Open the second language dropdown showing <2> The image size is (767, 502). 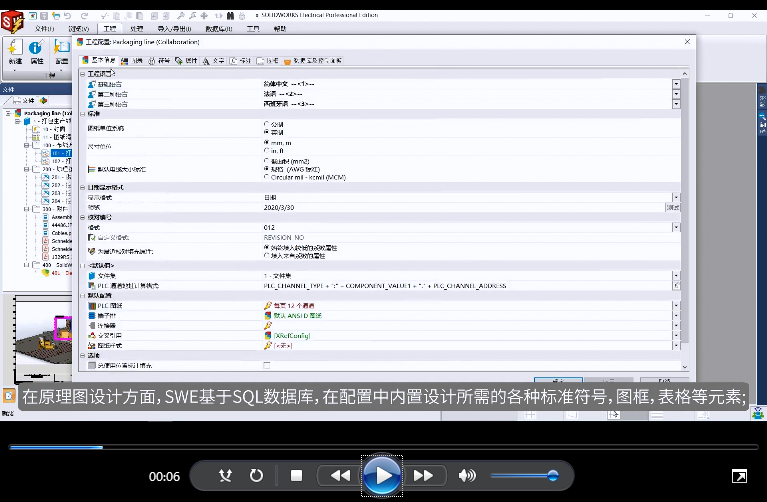pos(676,93)
